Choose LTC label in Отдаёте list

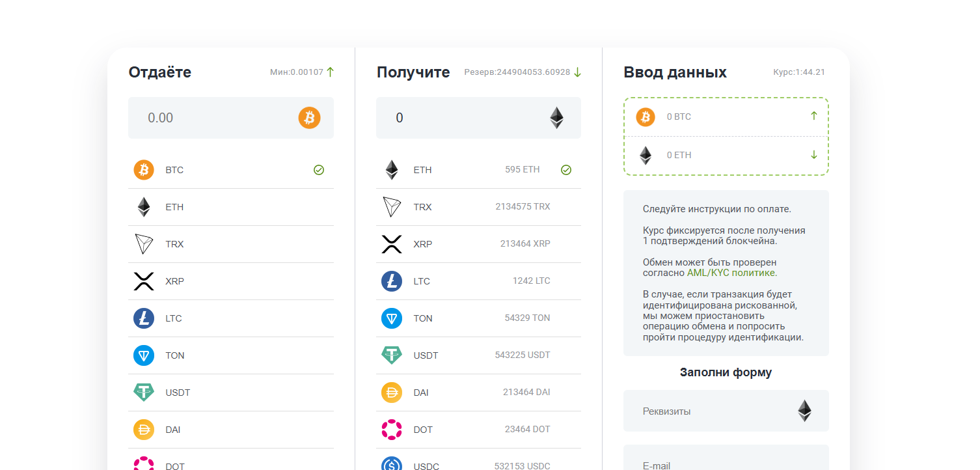coord(174,318)
